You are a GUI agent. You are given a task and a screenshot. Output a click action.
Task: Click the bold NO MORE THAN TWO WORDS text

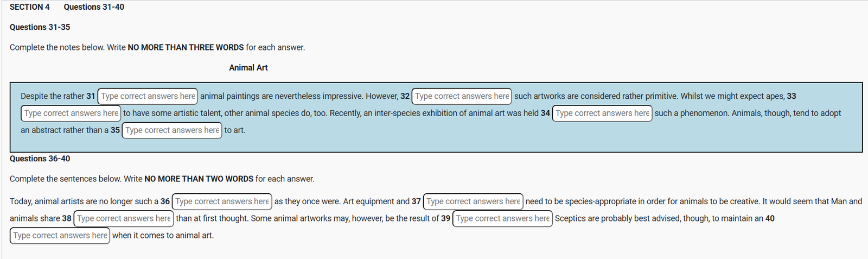(x=199, y=179)
